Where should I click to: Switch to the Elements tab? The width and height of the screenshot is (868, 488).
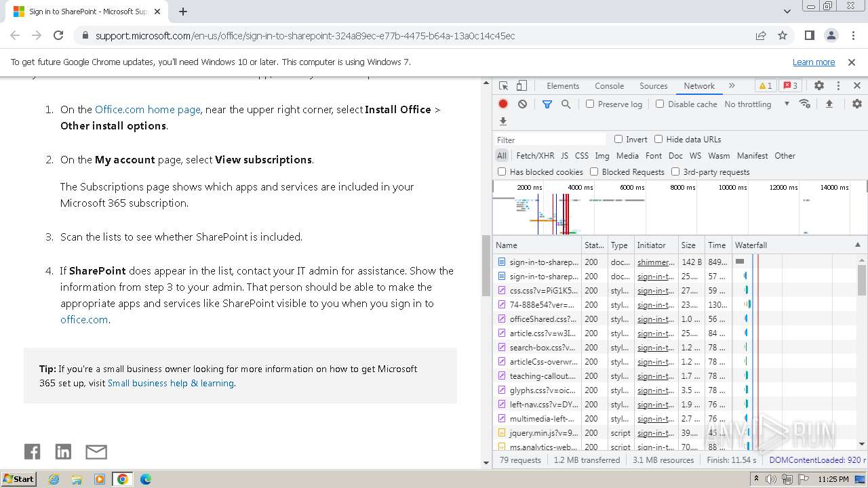(x=563, y=86)
